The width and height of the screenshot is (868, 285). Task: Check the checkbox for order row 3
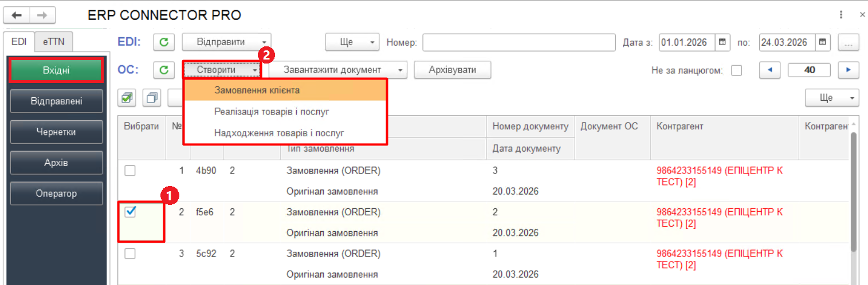(x=131, y=254)
